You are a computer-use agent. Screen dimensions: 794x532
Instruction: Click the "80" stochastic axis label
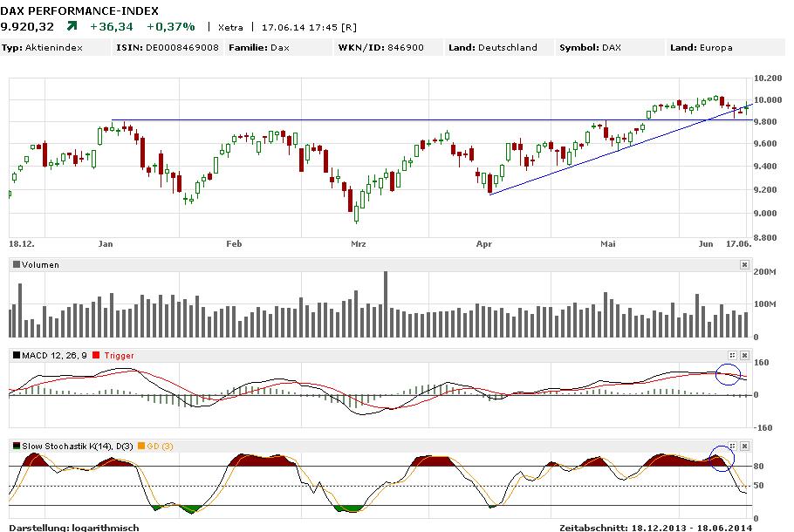(x=758, y=467)
